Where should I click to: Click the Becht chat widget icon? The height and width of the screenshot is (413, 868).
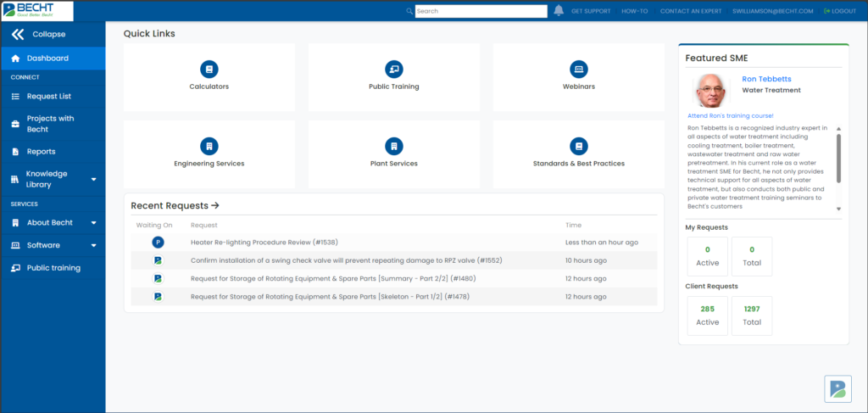pos(837,388)
